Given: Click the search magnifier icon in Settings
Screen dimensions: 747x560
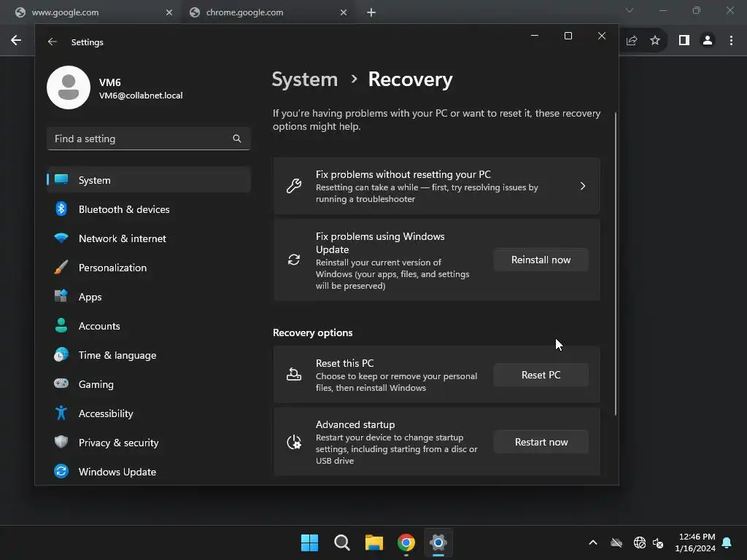Looking at the screenshot, I should point(237,139).
